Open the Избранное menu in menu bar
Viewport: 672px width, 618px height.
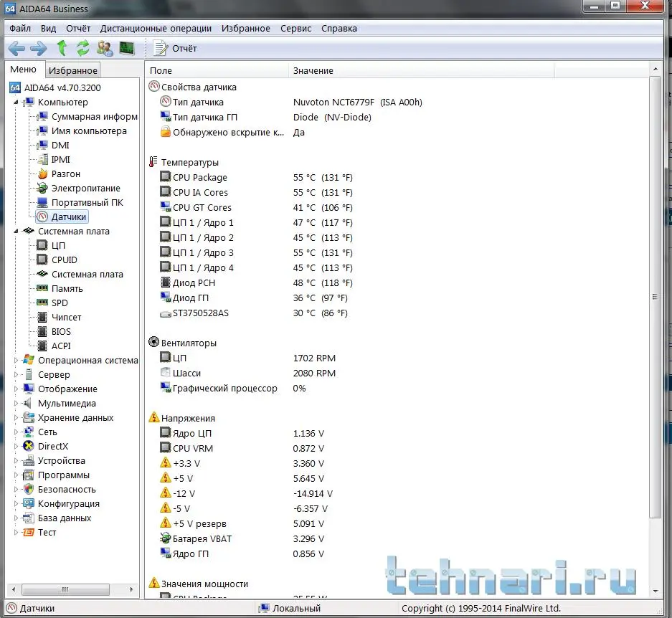click(x=245, y=28)
